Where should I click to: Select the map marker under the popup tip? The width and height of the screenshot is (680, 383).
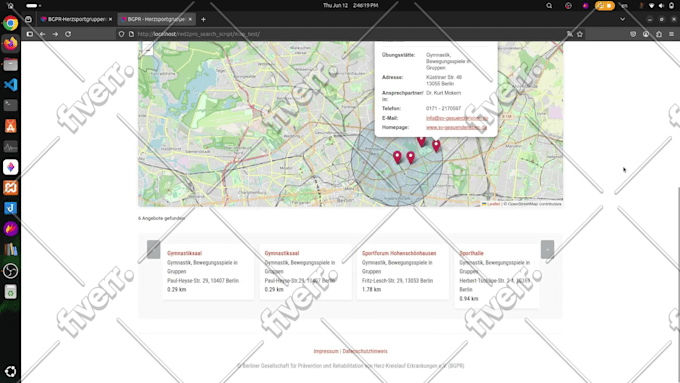pyautogui.click(x=436, y=146)
